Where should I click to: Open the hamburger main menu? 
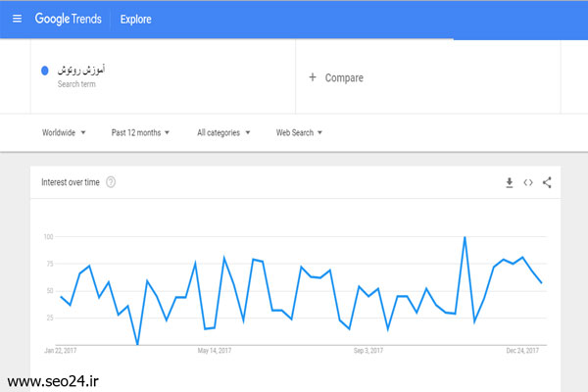point(17,19)
